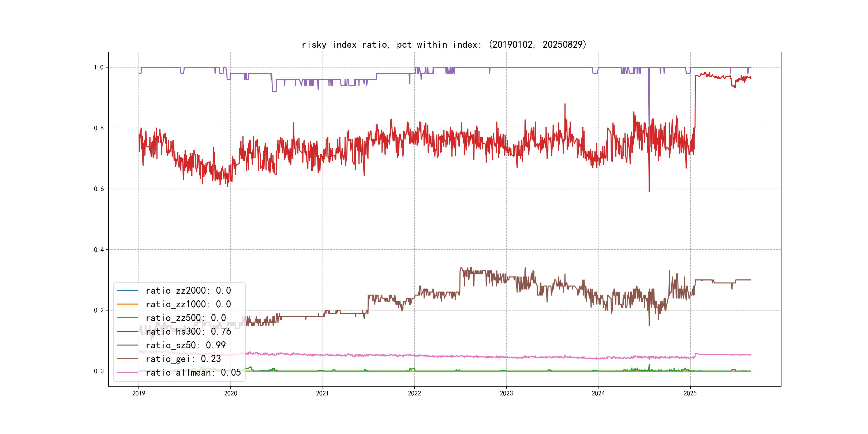
Task: Click the 1.0 y-axis tick label
Action: [99, 68]
